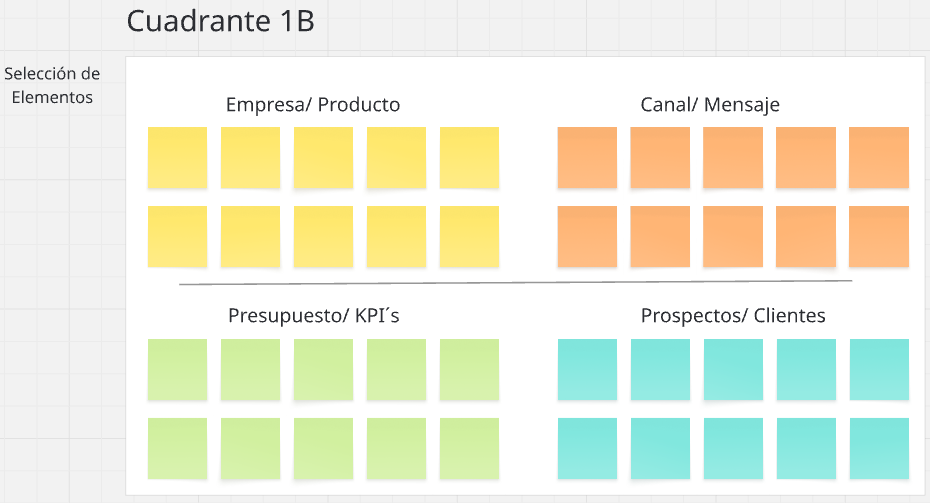Select the "Empresa/ Producto" heading
The height and width of the screenshot is (503, 930).
pyautogui.click(x=313, y=105)
